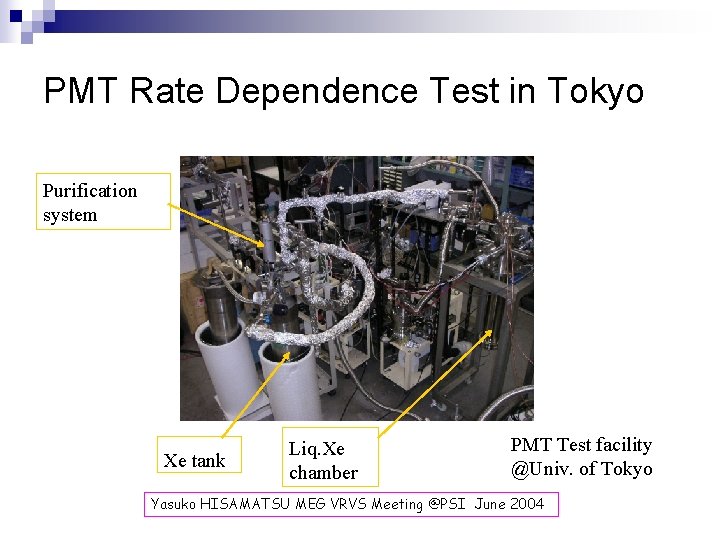The width and height of the screenshot is (720, 540).
Task: Click the 'PMT Test facility @Univ. of Tokyo' caption
Action: point(581,457)
